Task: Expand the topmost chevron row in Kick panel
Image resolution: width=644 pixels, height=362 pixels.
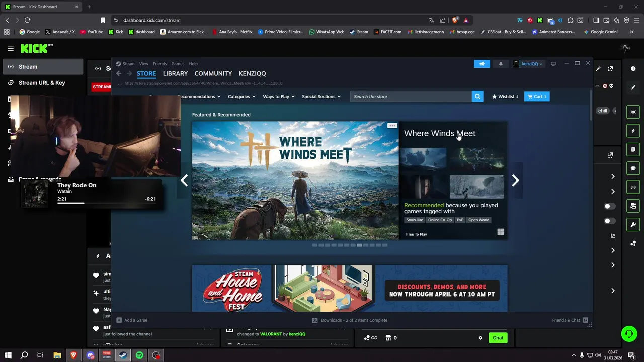Action: tap(613, 176)
